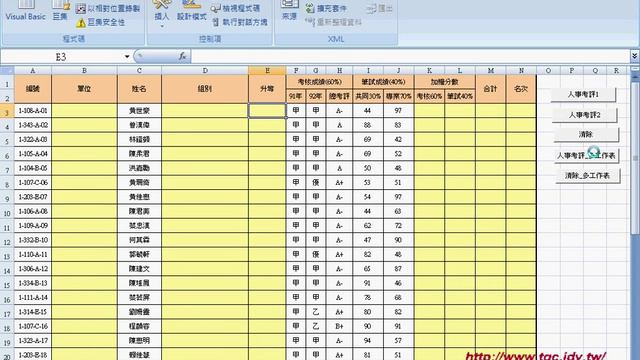Toggle 設計模式 design mode
Viewport: 640px width, 360px height.
click(191, 12)
